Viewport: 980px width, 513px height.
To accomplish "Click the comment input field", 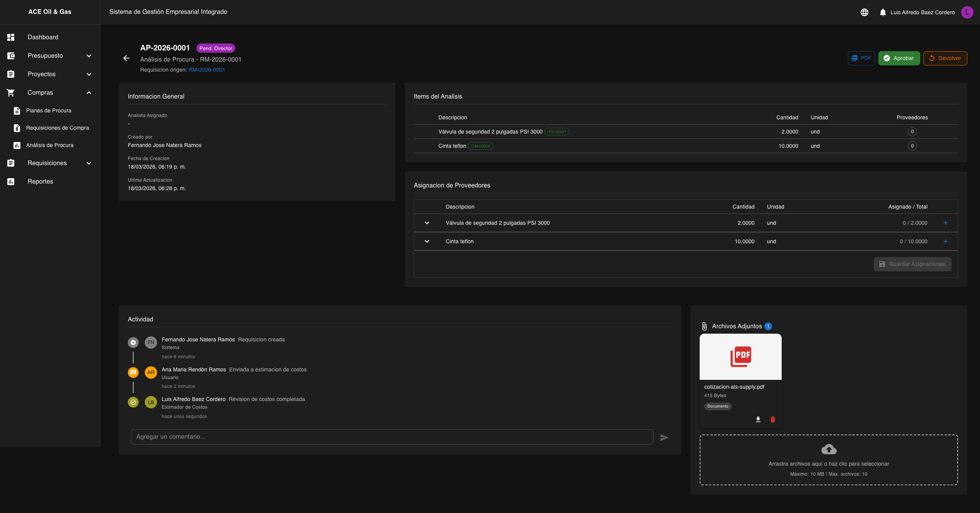I will click(392, 437).
